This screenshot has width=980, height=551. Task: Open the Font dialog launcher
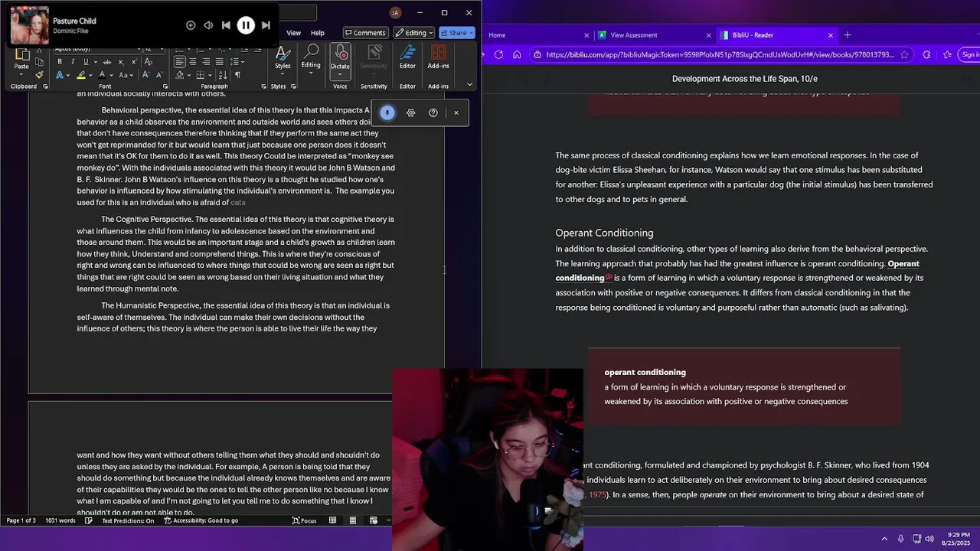pyautogui.click(x=165, y=86)
